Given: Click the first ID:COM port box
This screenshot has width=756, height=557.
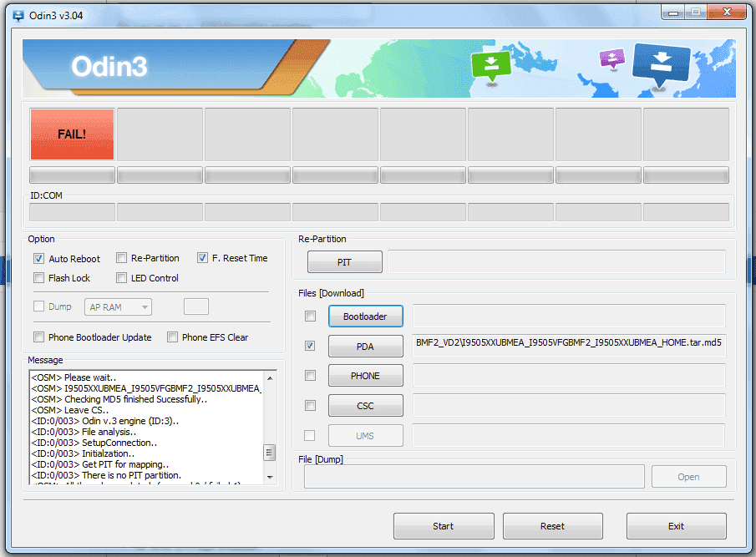Looking at the screenshot, I should tap(72, 212).
